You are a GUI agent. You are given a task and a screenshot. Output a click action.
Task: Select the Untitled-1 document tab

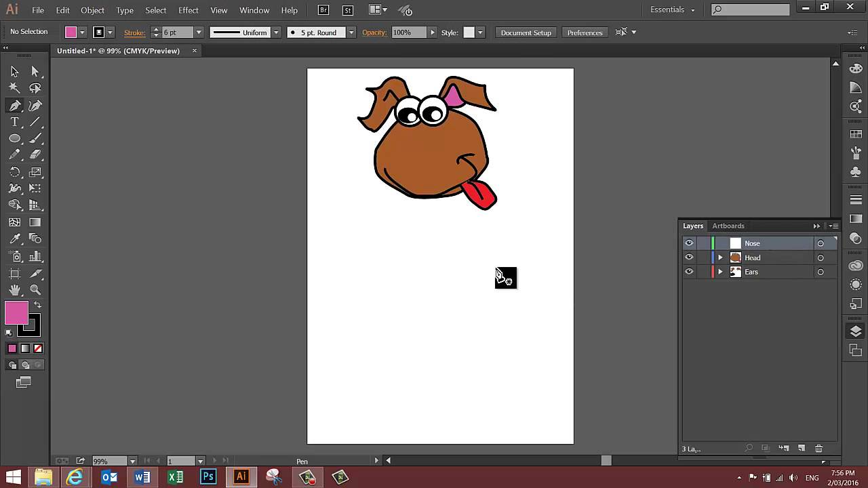[x=119, y=51]
